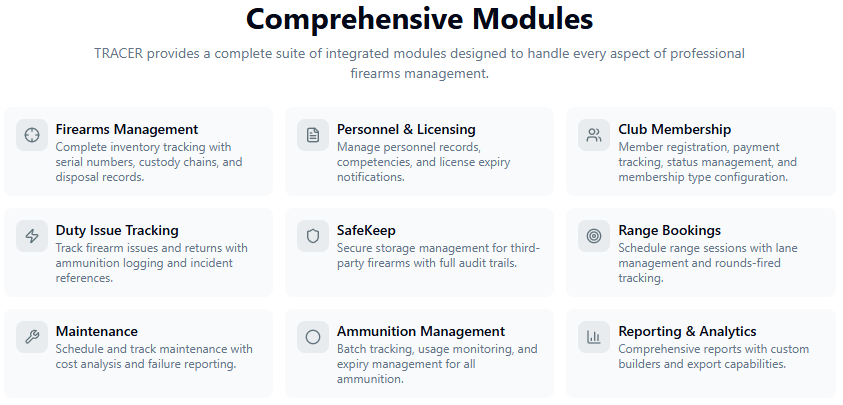Click the Comprehensive Modules page heading
This screenshot has width=843, height=405.
pyautogui.click(x=420, y=19)
